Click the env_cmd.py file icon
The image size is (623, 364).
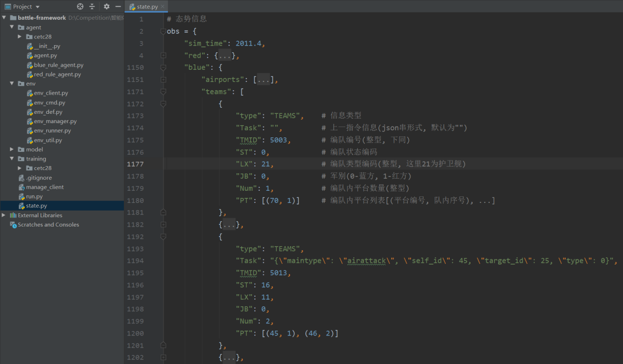tap(29, 102)
